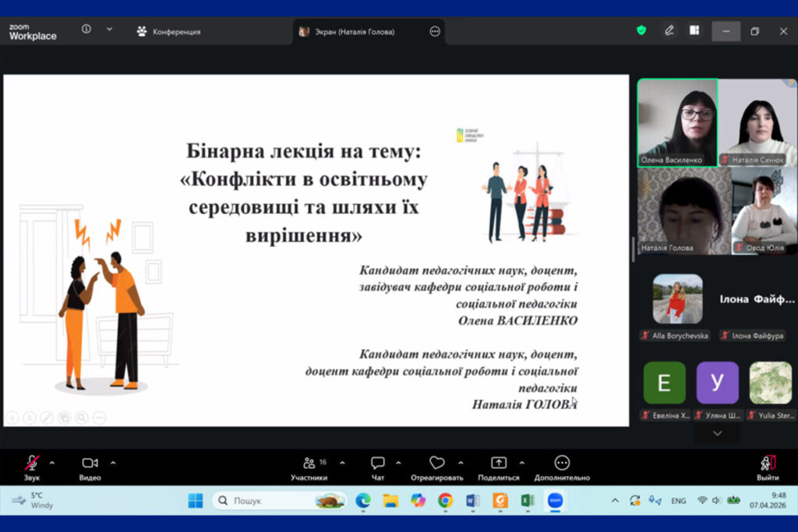Click the Share screen icon
The height and width of the screenshot is (532, 798).
[x=499, y=463]
